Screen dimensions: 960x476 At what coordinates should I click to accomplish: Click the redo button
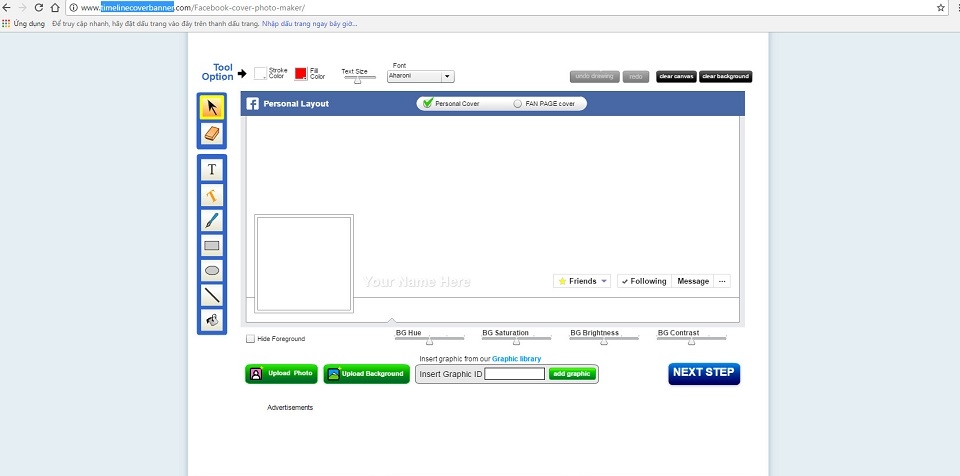click(636, 77)
